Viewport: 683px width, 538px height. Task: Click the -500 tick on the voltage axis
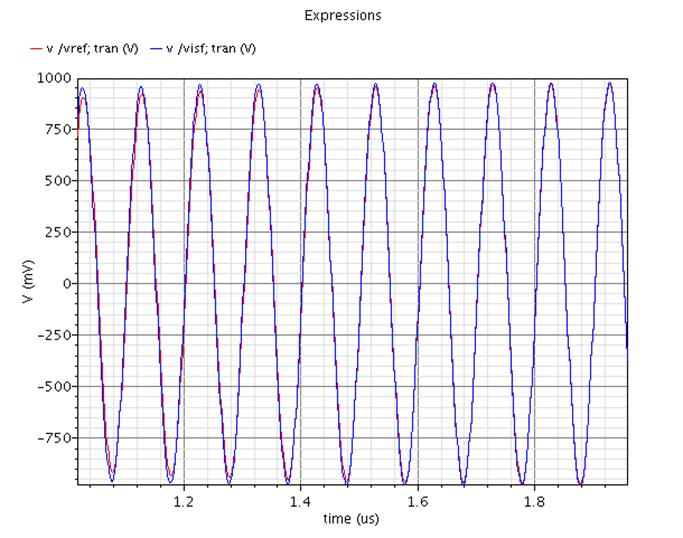point(54,386)
